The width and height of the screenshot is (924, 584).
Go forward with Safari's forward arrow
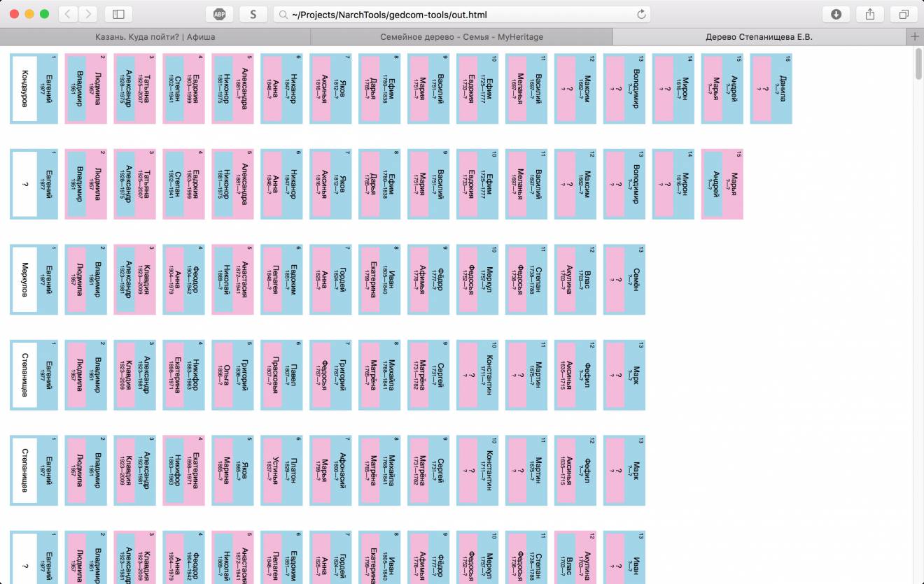[x=87, y=14]
